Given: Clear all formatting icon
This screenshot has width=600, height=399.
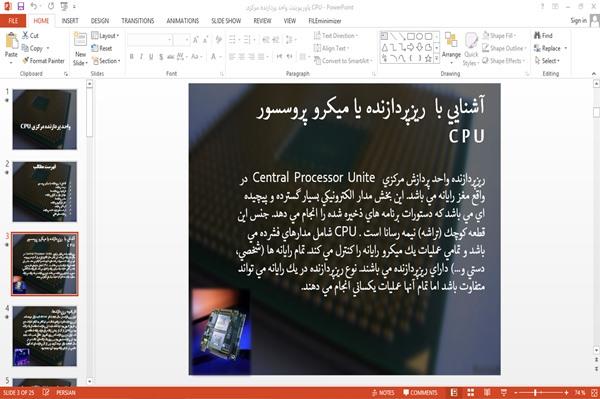Looking at the screenshot, I should pyautogui.click(x=218, y=40).
